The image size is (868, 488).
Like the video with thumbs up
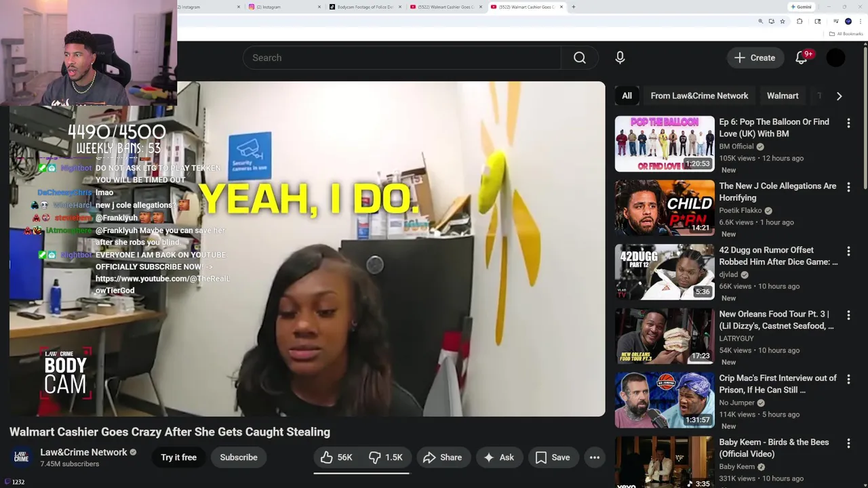(337, 457)
